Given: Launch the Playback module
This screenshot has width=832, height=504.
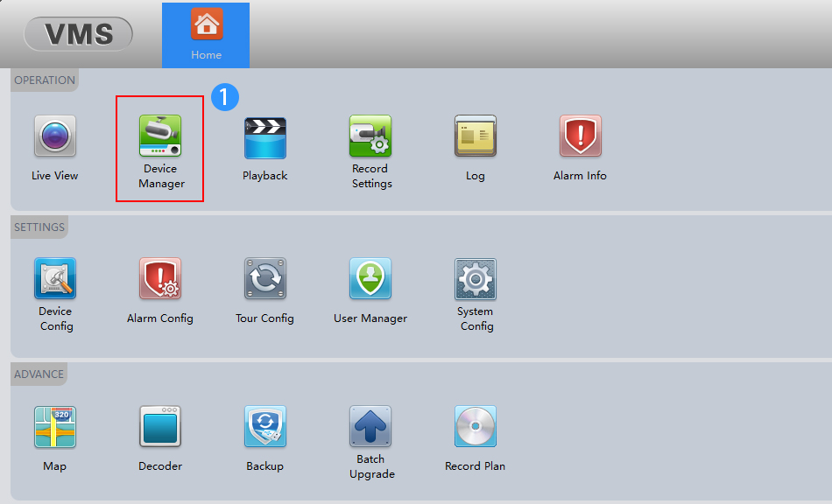Looking at the screenshot, I should [264, 137].
